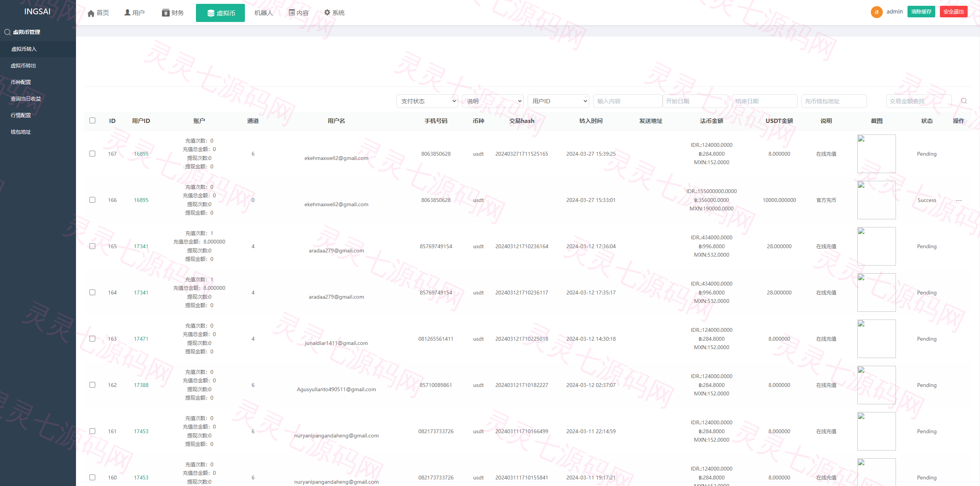Focus the 输入内容 search input
This screenshot has height=486, width=980.
(x=627, y=101)
